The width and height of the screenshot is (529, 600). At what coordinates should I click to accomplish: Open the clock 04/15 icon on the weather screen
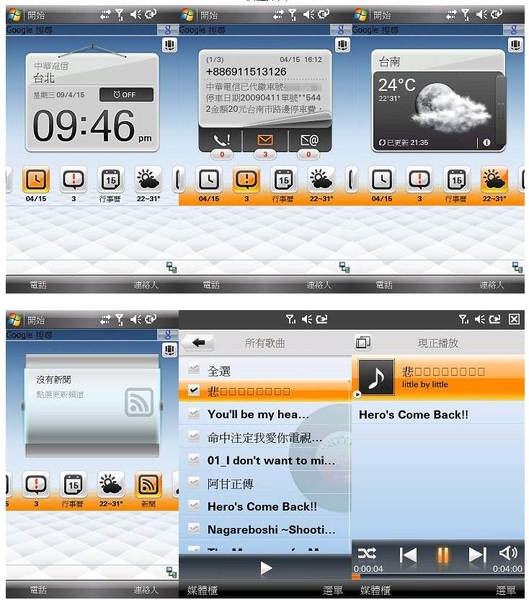pos(382,180)
